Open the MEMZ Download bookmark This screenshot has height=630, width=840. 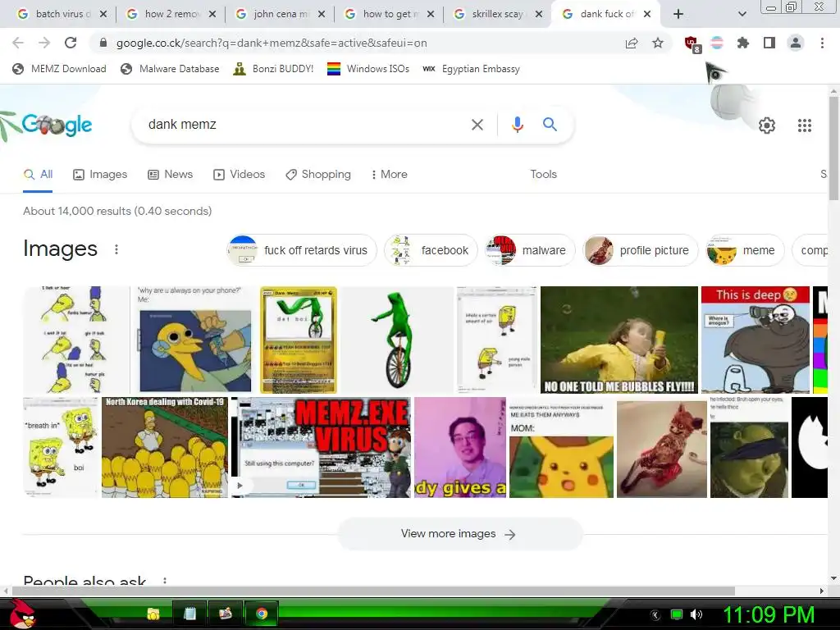tap(59, 69)
